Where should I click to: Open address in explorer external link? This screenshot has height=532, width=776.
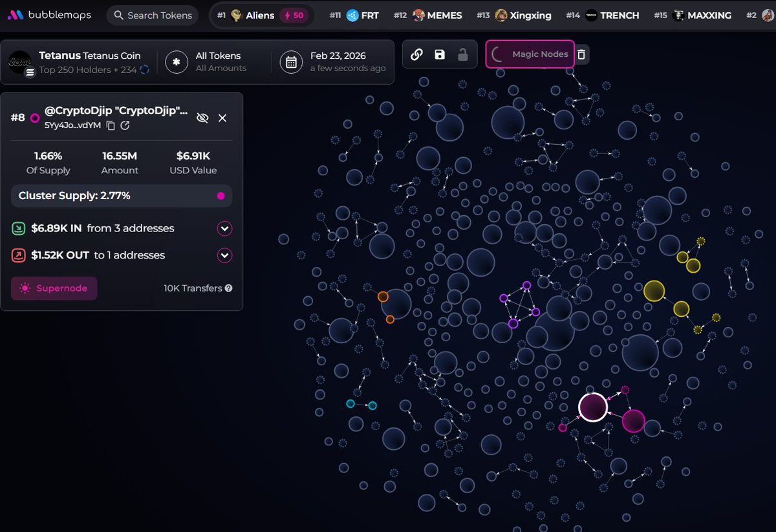[x=125, y=125]
